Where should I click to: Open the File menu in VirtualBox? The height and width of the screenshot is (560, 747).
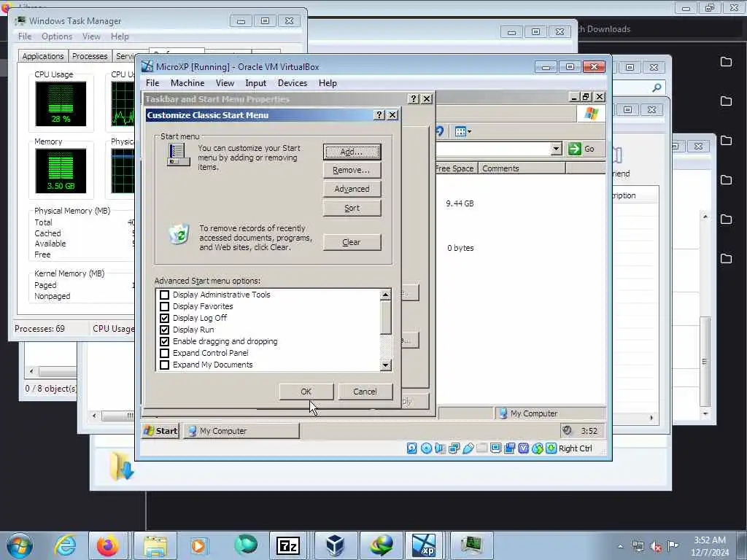coord(152,83)
